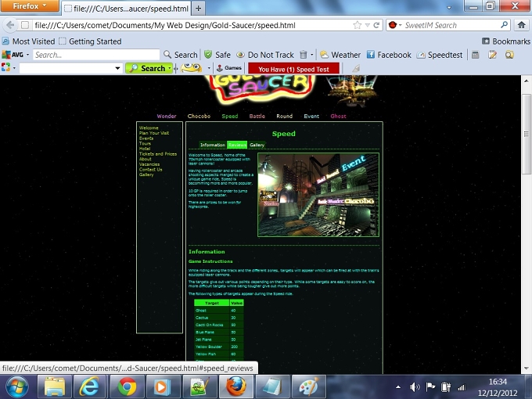Click the bookmark star in the address bar
532x399 pixels.
pos(357,25)
